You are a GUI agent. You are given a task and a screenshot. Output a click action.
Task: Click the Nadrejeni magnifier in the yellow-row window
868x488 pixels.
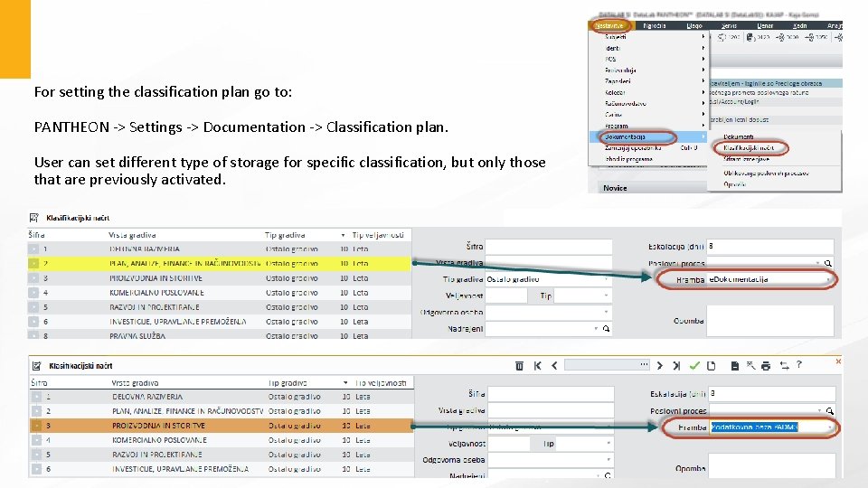[606, 329]
